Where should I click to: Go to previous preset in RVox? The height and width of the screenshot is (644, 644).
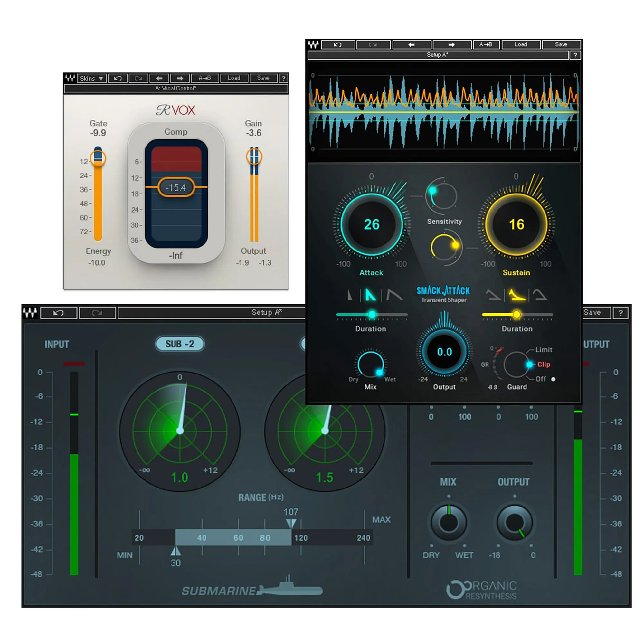159,78
